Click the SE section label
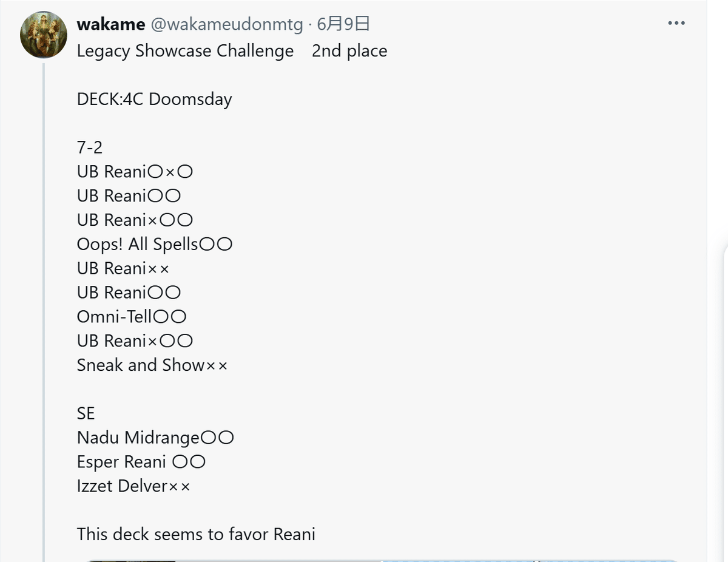Screen dimensions: 728x562 [x=86, y=413]
